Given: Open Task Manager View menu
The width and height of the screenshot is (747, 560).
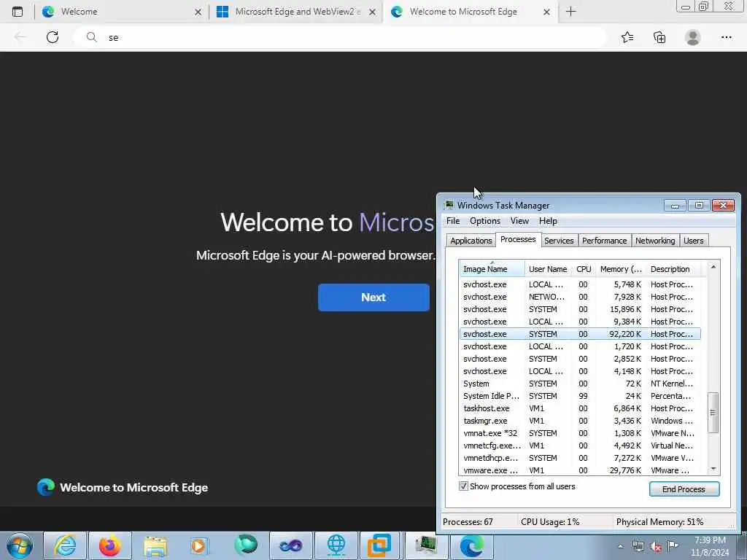Looking at the screenshot, I should [519, 221].
